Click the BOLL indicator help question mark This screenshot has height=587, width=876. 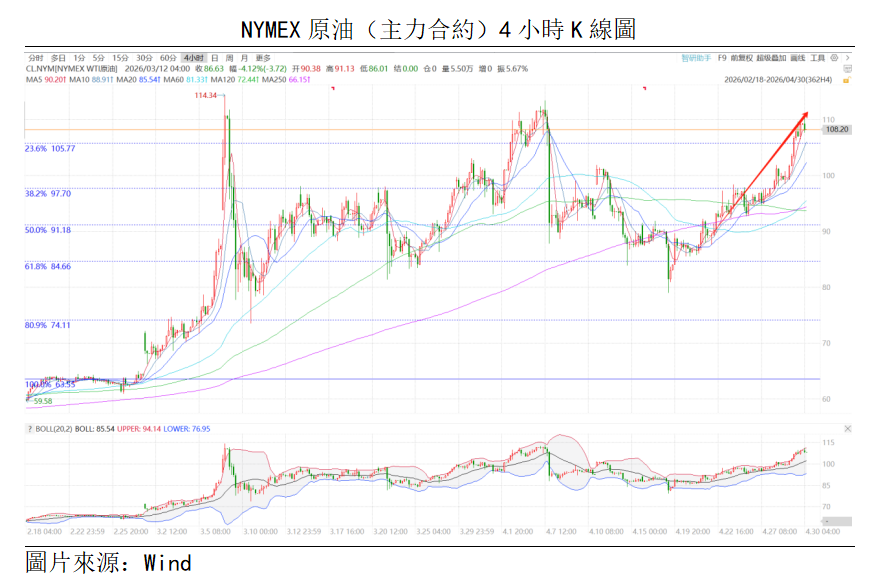coord(30,428)
